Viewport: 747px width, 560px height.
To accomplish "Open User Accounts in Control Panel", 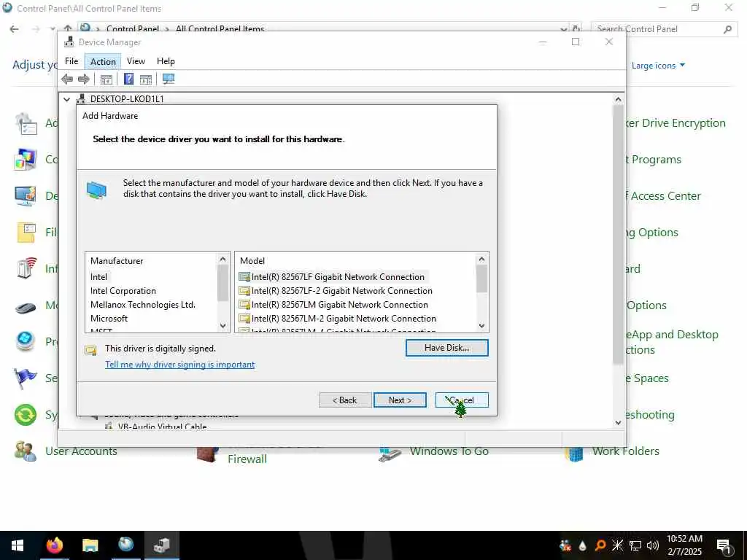I will pyautogui.click(x=81, y=451).
